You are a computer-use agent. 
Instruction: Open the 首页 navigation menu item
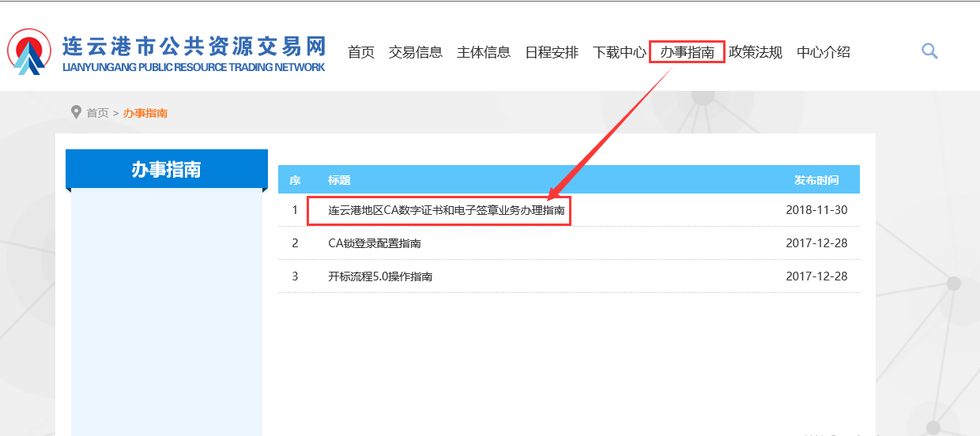pyautogui.click(x=361, y=52)
